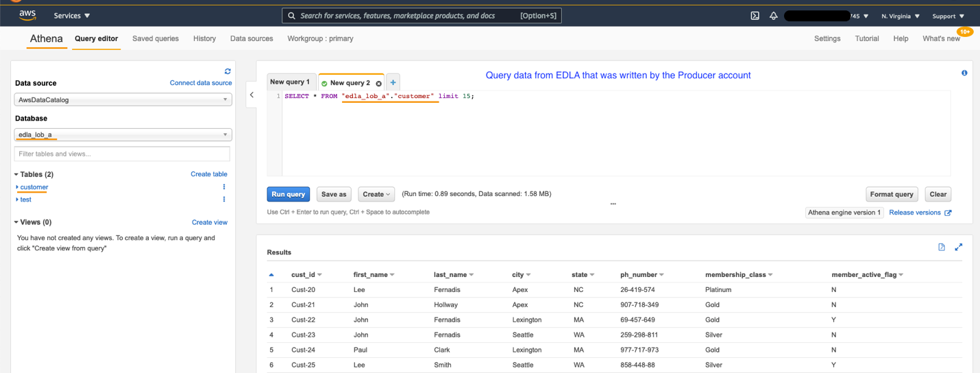This screenshot has width=980, height=373.
Task: Click Format query button
Action: (x=892, y=194)
